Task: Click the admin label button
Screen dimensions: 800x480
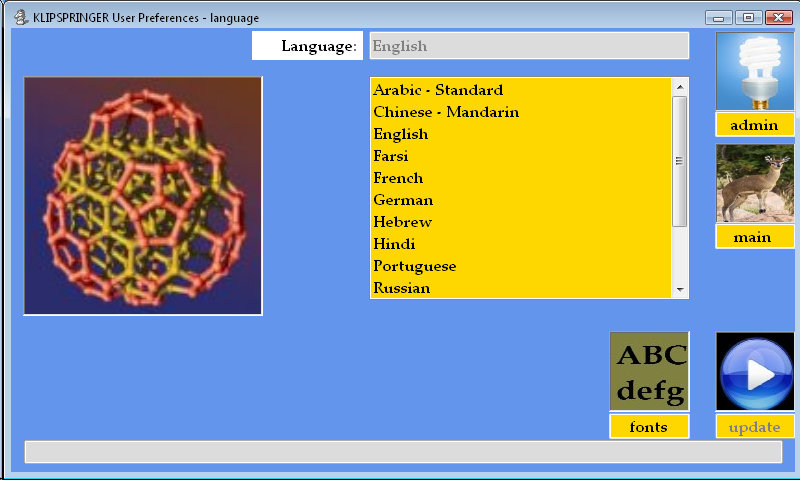Action: [x=755, y=125]
